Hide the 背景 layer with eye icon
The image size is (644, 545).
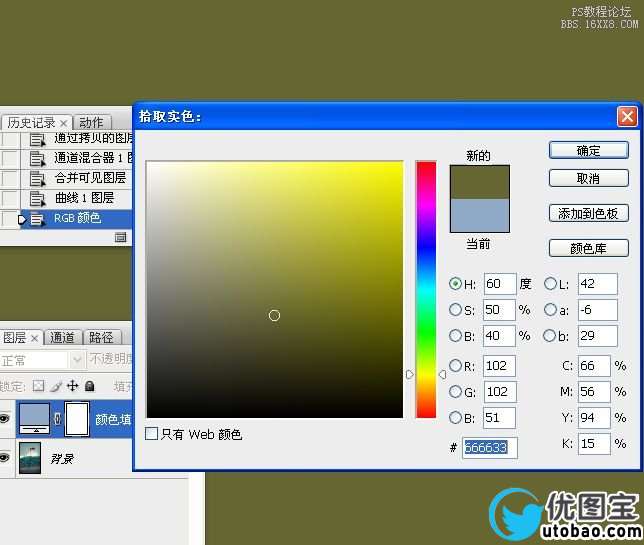click(5, 459)
